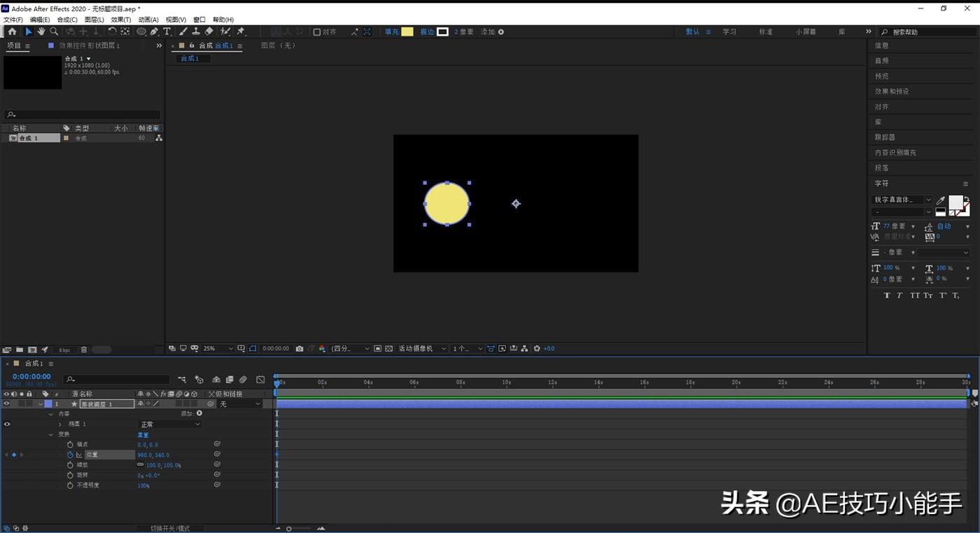Expand the 椭圆 1 group
Viewport: 980px width, 533px height.
click(60, 424)
